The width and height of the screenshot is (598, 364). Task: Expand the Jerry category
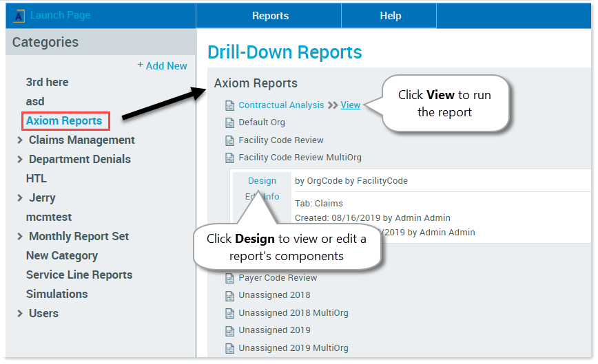click(19, 198)
